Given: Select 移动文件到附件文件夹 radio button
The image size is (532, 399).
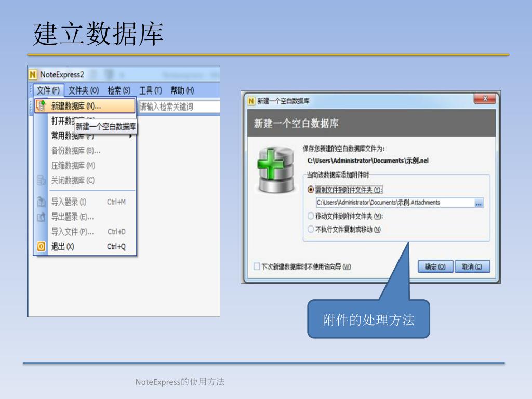Looking at the screenshot, I should click(x=311, y=216).
